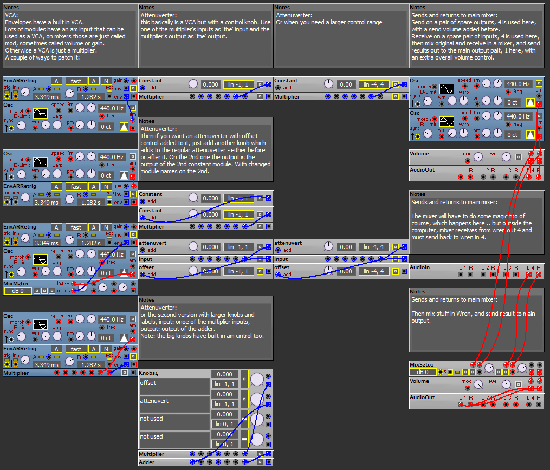Adjust large offset knob in Knobs4 module
The width and height of the screenshot is (550, 470).
click(x=257, y=379)
